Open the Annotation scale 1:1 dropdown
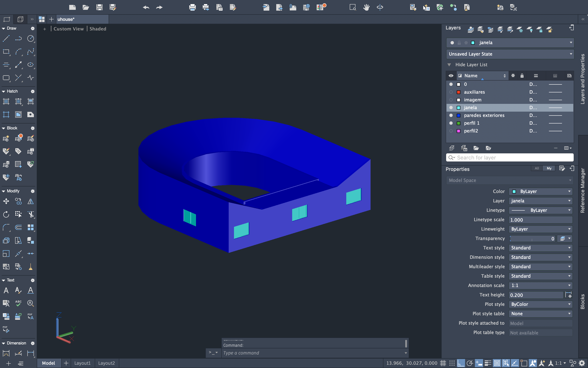 coord(540,285)
